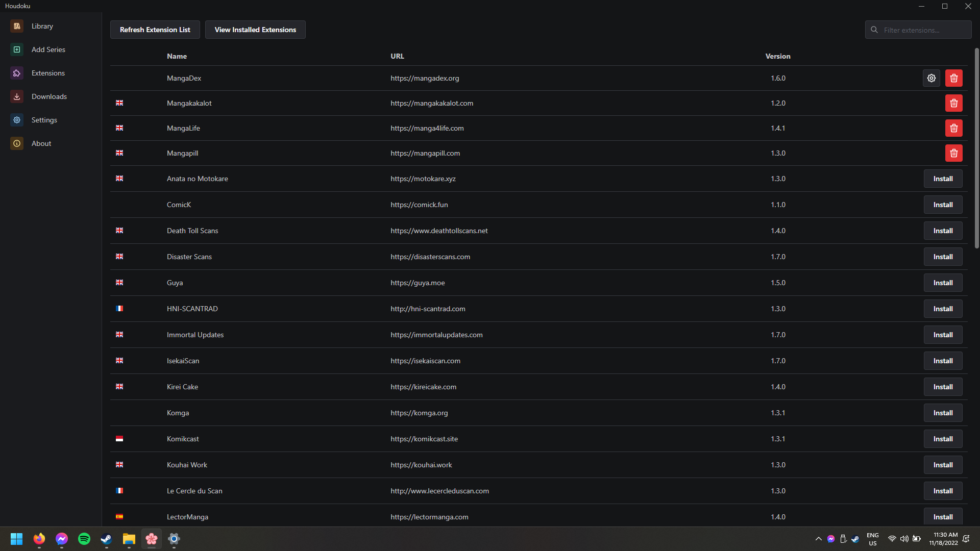Click the extension list vertical scrollbar
980x551 pixels.
point(976,148)
